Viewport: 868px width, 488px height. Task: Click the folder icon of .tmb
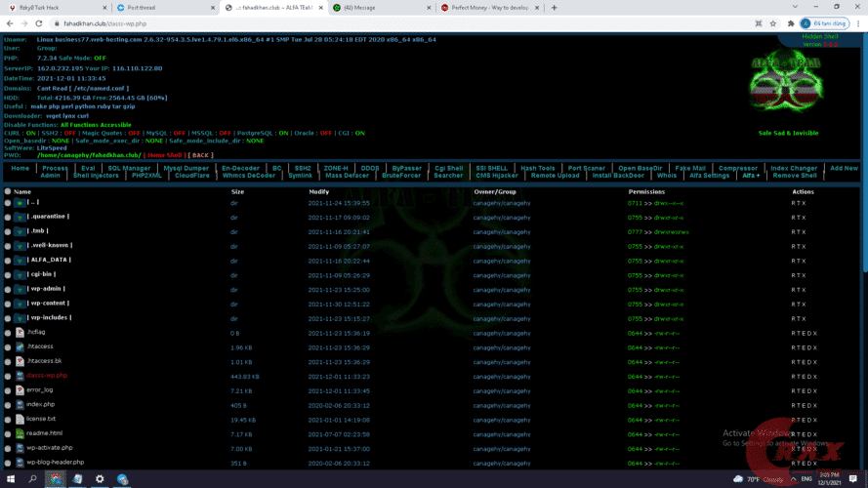click(x=20, y=232)
